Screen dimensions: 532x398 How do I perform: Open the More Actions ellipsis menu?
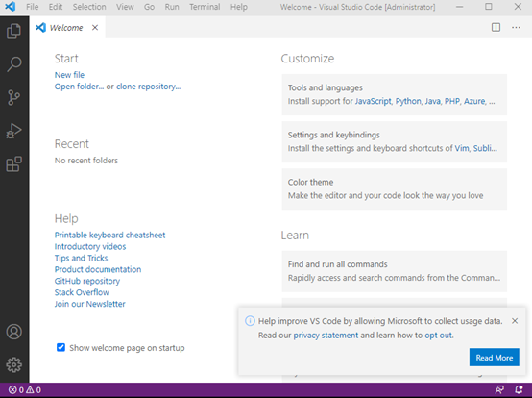(x=516, y=27)
